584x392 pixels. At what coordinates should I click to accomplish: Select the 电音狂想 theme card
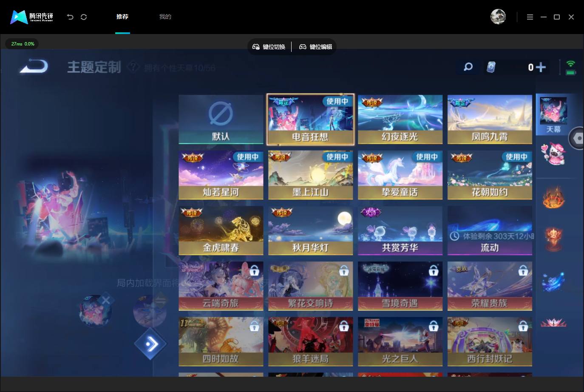(x=310, y=119)
